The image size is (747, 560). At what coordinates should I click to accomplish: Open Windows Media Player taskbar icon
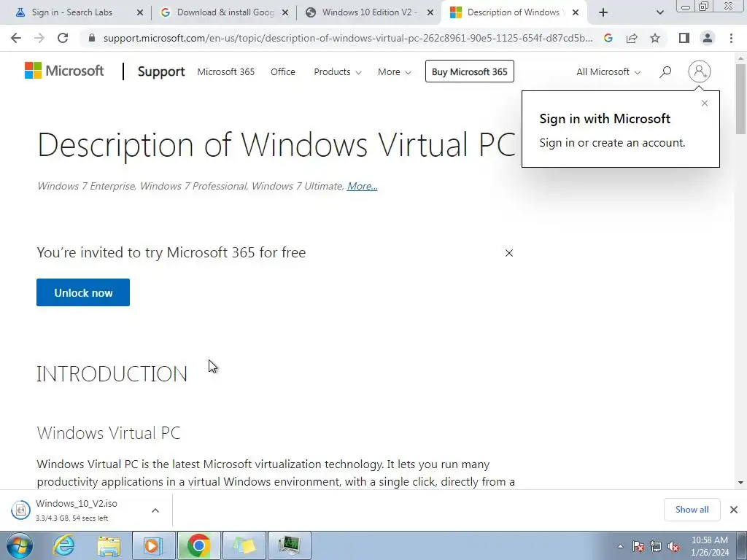153,545
